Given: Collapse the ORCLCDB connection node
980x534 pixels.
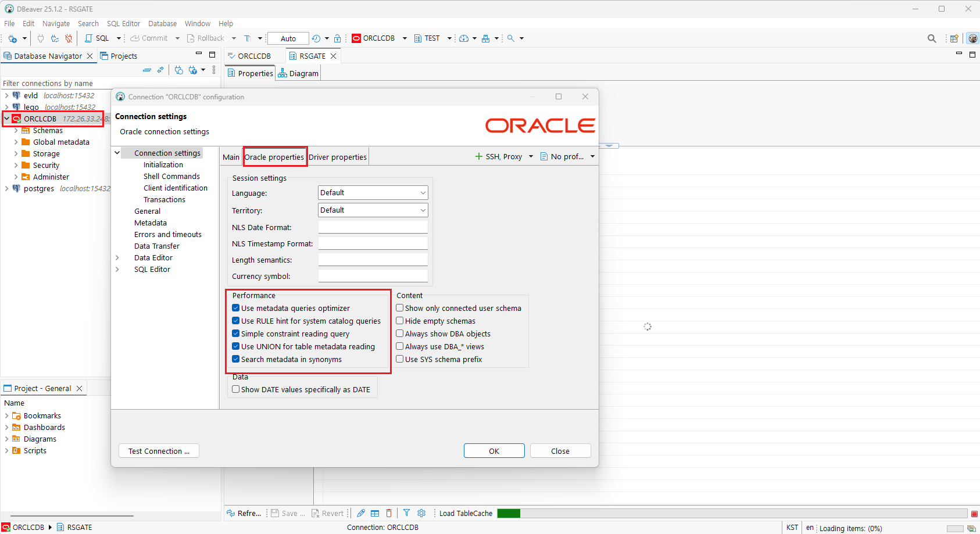Looking at the screenshot, I should point(7,119).
